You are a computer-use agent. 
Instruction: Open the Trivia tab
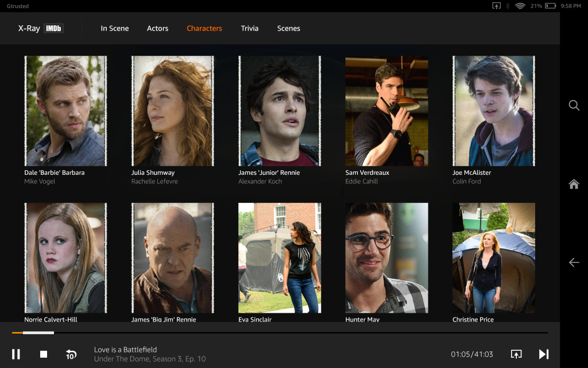pos(250,29)
